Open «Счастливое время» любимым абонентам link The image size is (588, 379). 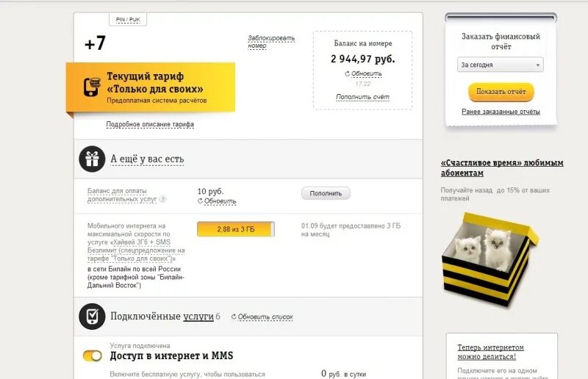pyautogui.click(x=502, y=168)
